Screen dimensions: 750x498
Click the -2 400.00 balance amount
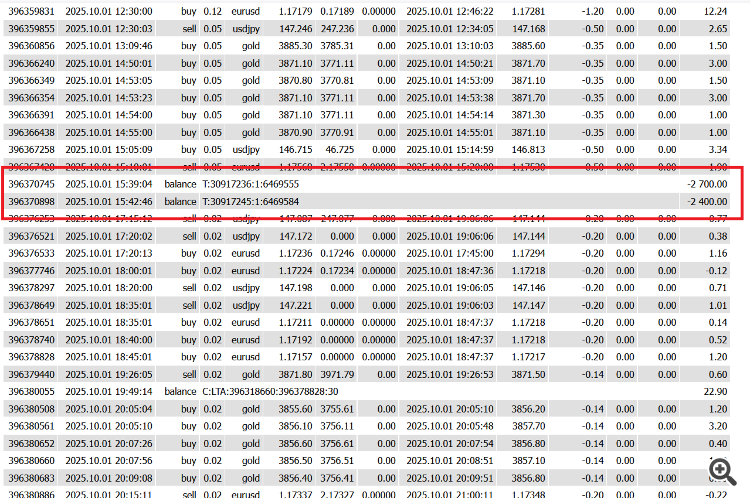click(x=707, y=201)
